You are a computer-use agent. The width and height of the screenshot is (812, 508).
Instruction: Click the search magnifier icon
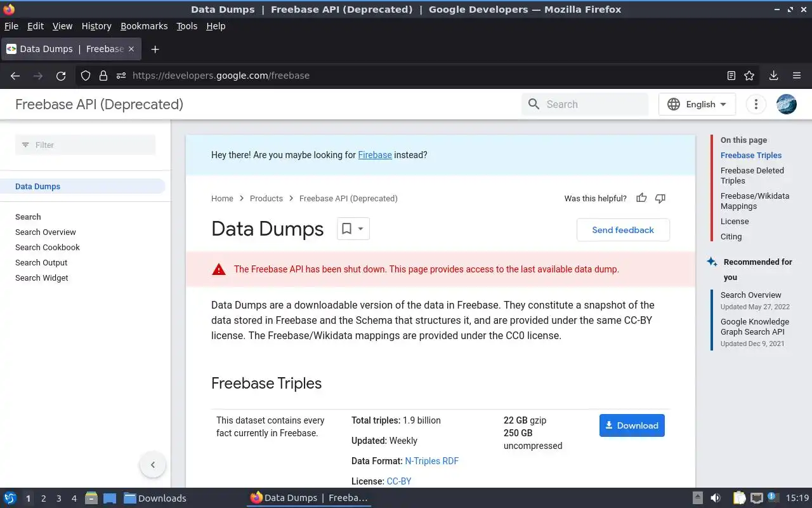[534, 104]
